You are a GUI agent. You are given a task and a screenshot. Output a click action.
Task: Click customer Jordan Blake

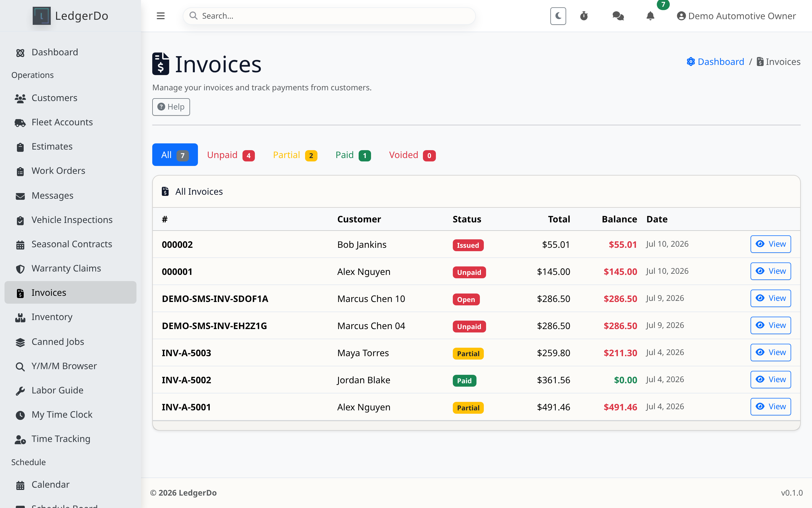click(363, 380)
